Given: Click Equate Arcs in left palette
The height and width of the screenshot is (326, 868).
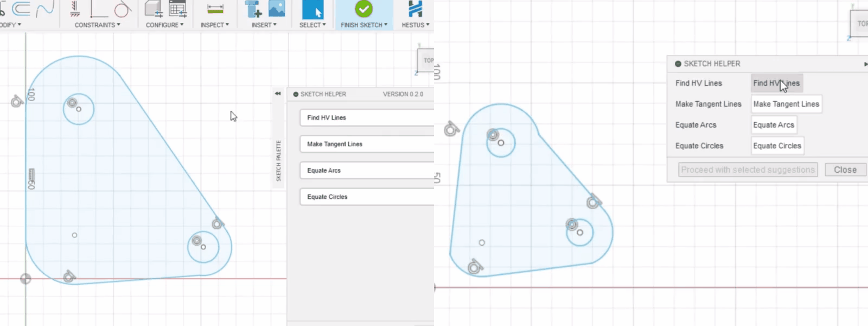Looking at the screenshot, I should pyautogui.click(x=367, y=171).
